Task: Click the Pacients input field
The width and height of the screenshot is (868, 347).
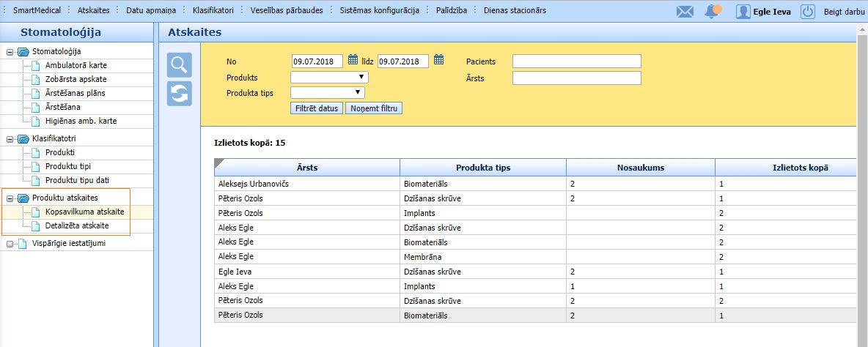Action: 576,61
